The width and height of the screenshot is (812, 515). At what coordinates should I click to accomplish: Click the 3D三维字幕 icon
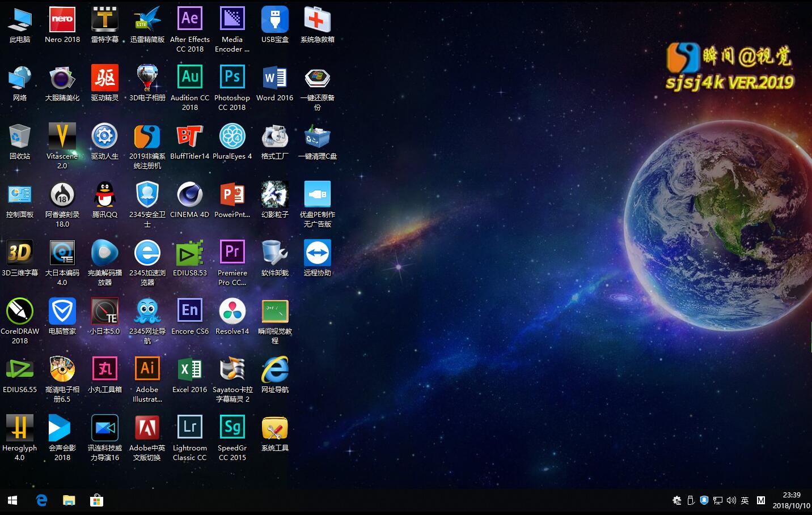pos(20,253)
